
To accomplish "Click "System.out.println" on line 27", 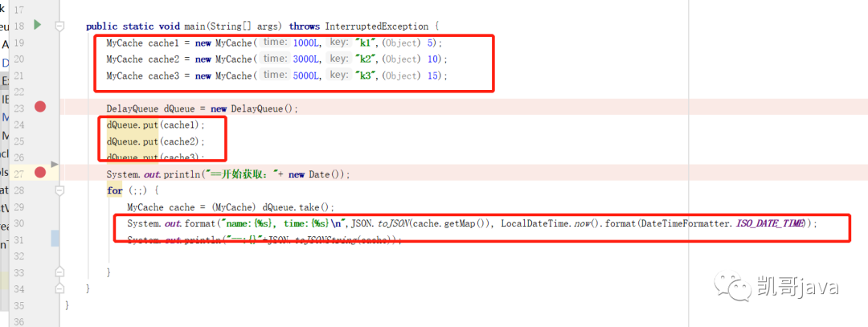I will (x=153, y=174).
